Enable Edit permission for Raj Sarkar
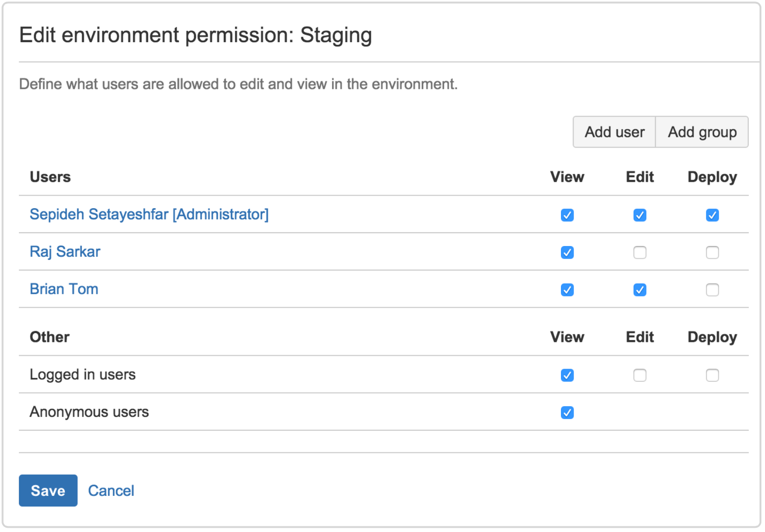The image size is (765, 532). (640, 252)
